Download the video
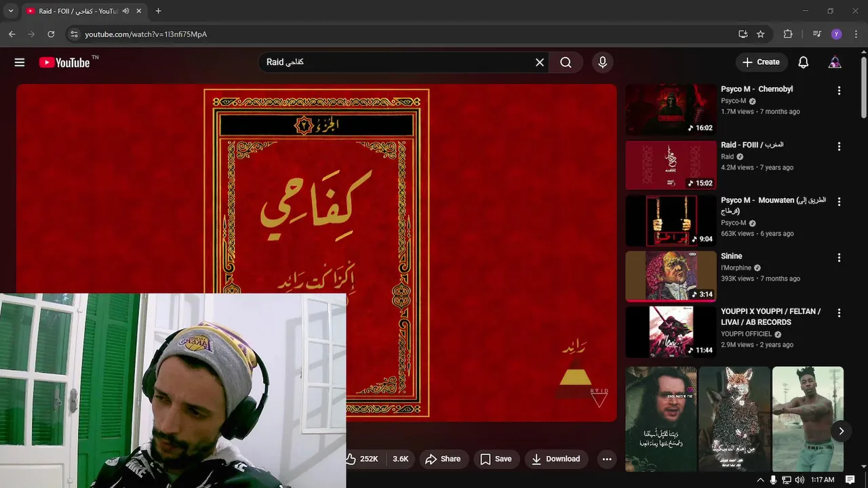868x488 pixels. [x=556, y=459]
